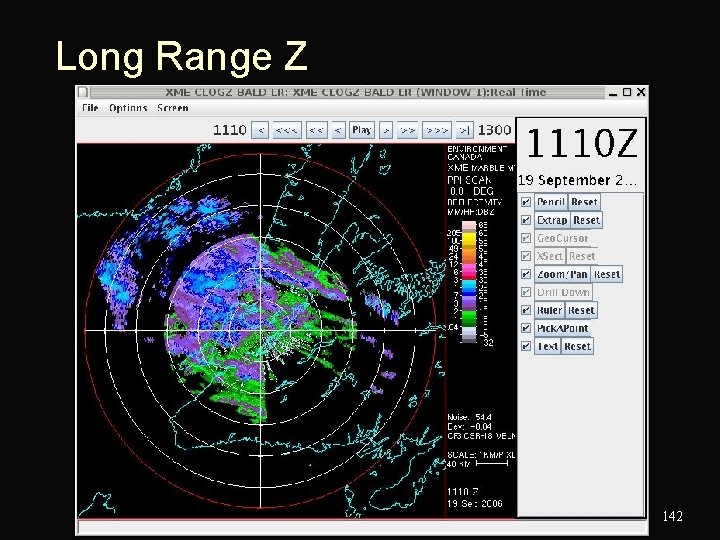Image resolution: width=720 pixels, height=540 pixels.
Task: Click the green band of the color scale
Action: pos(468,317)
